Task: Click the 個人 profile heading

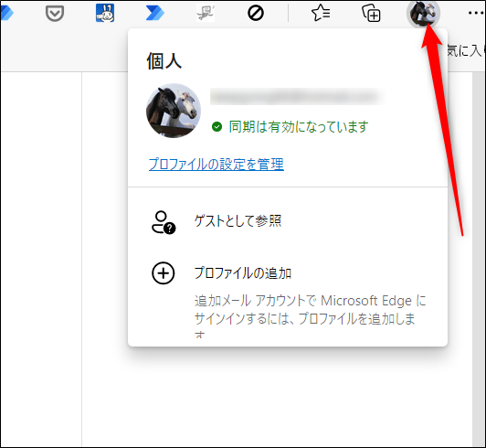Action: pyautogui.click(x=164, y=60)
